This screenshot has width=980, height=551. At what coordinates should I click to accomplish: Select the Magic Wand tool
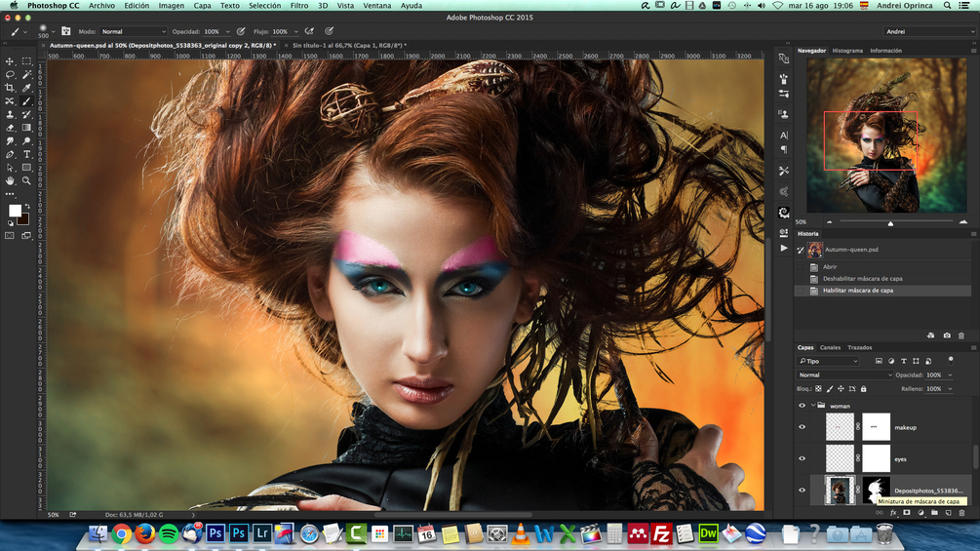pos(27,74)
